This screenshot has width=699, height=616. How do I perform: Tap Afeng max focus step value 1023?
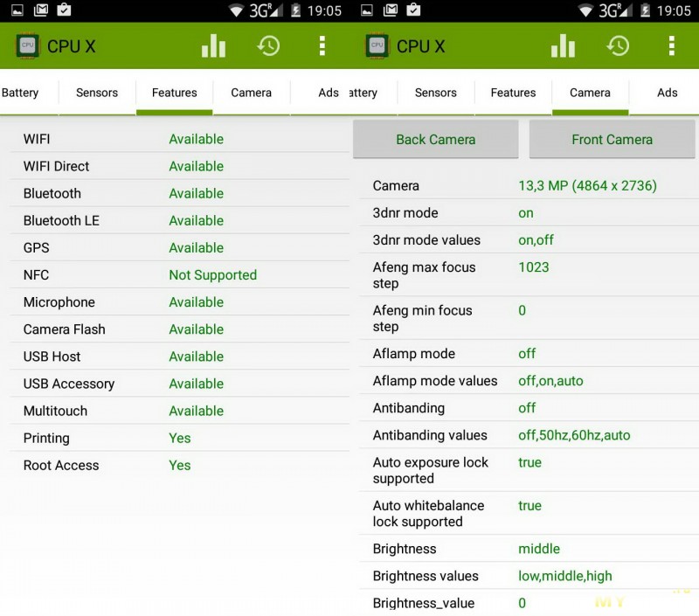tap(534, 267)
